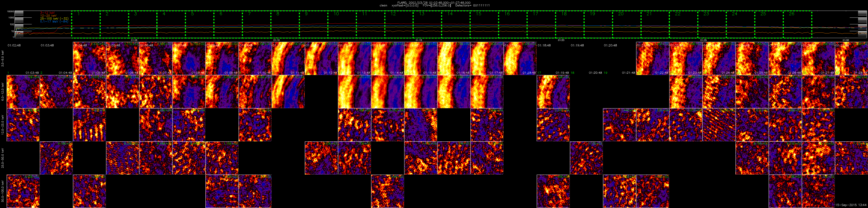The width and height of the screenshot is (868, 208).
Task: Open 50.0-100.0 keV image under 01:18:48 column
Action: 553,191
